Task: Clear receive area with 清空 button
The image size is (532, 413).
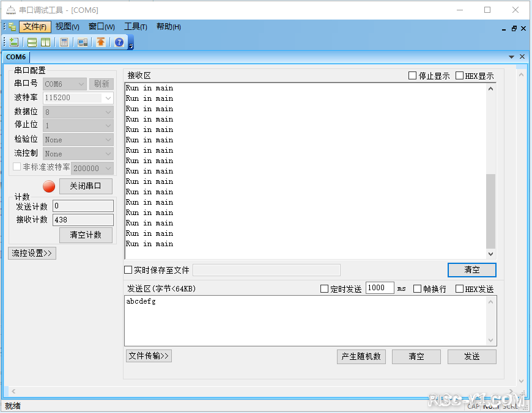Action: [x=472, y=270]
